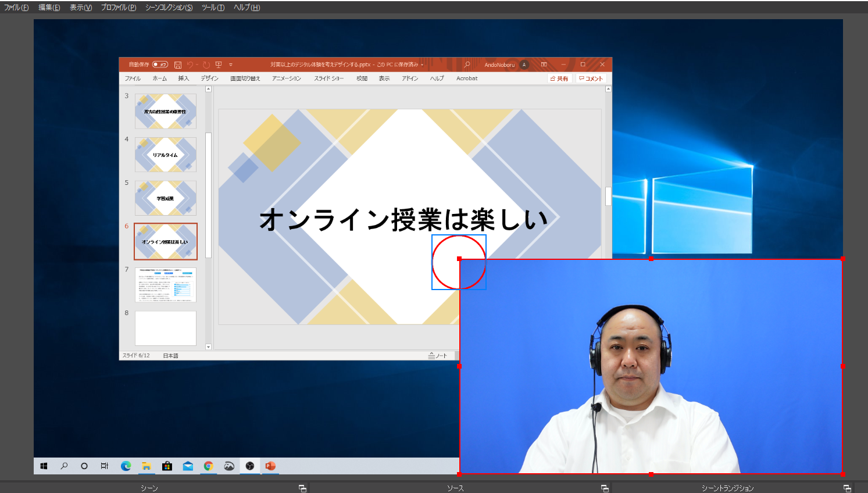Open File Explorer from the taskbar
The height and width of the screenshot is (493, 868).
pyautogui.click(x=147, y=466)
